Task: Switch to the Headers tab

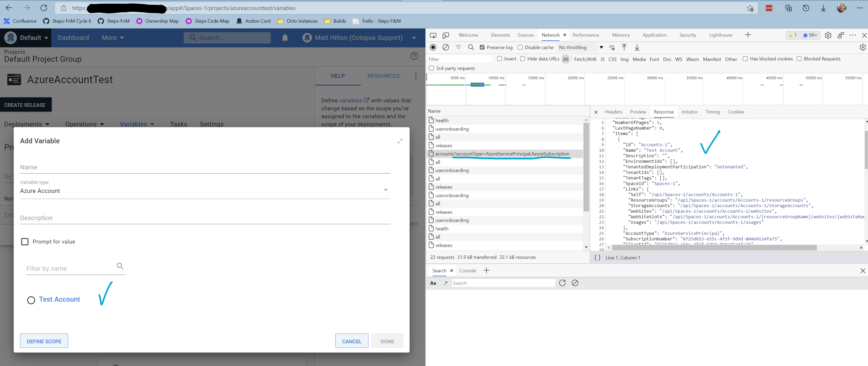Action: (613, 112)
